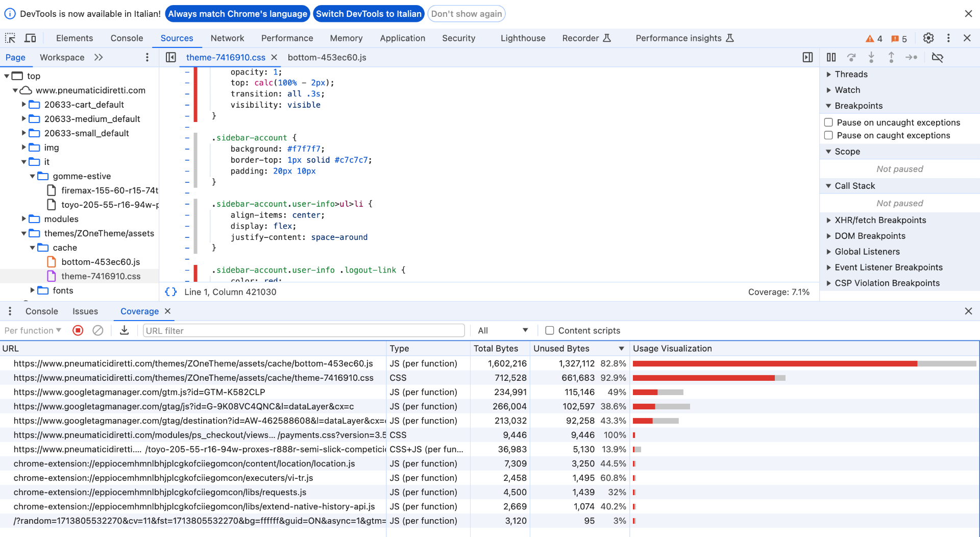Focus the URL filter input field

[304, 331]
